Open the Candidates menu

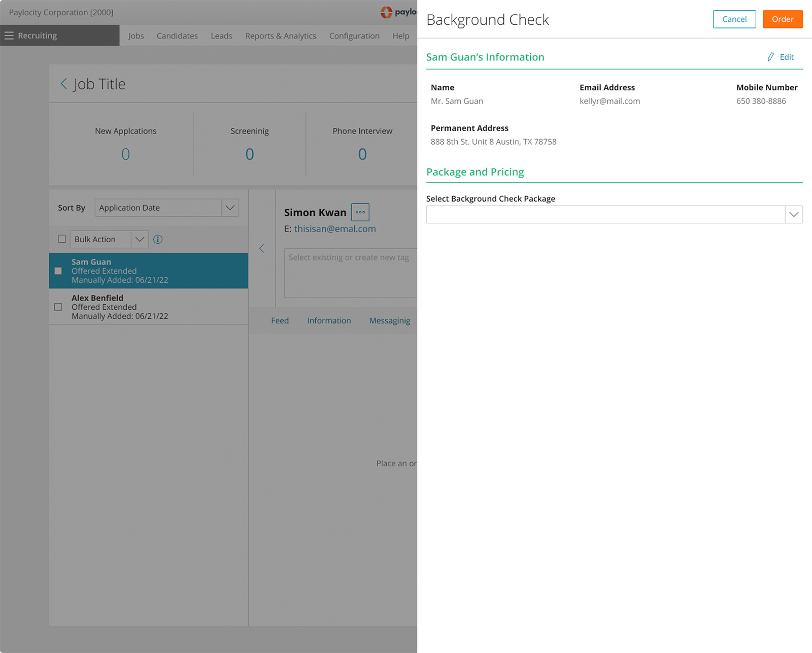tap(177, 36)
